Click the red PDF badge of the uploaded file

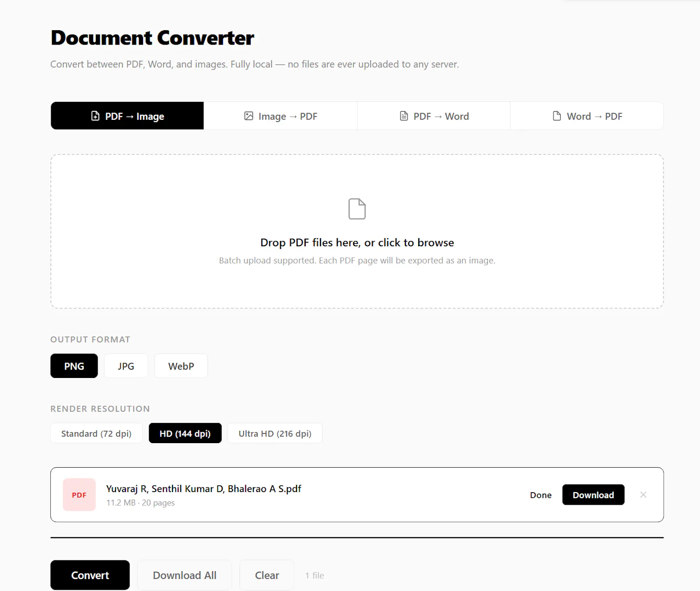coord(79,495)
